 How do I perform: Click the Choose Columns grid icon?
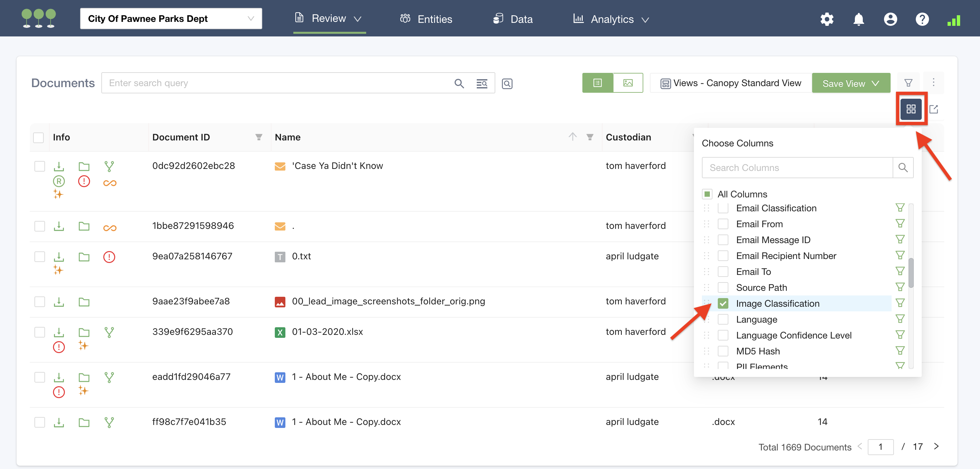[x=910, y=109]
